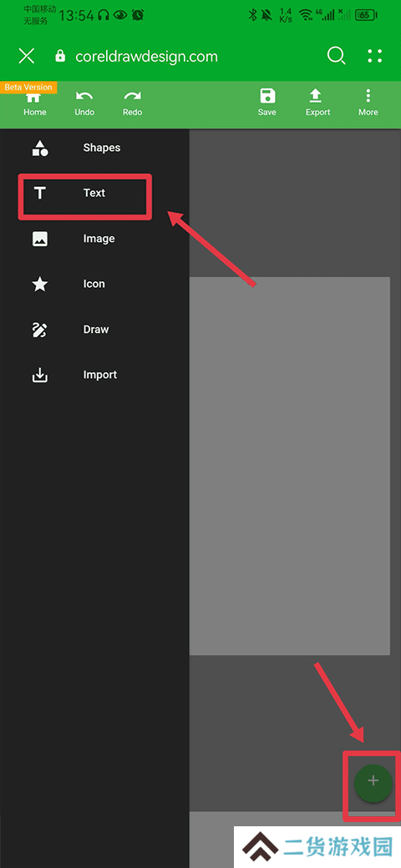Tap the Import download icon
This screenshot has width=401, height=868.
click(40, 376)
